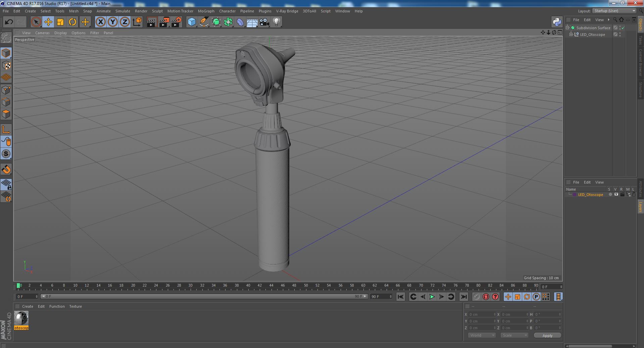Toggle LED_Otoscope layer lock icon
644x348 pixels.
(634, 195)
